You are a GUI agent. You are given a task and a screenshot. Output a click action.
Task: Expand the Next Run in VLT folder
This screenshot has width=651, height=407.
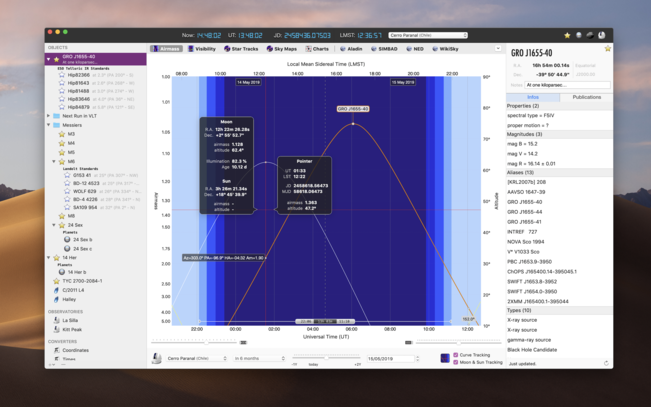50,116
